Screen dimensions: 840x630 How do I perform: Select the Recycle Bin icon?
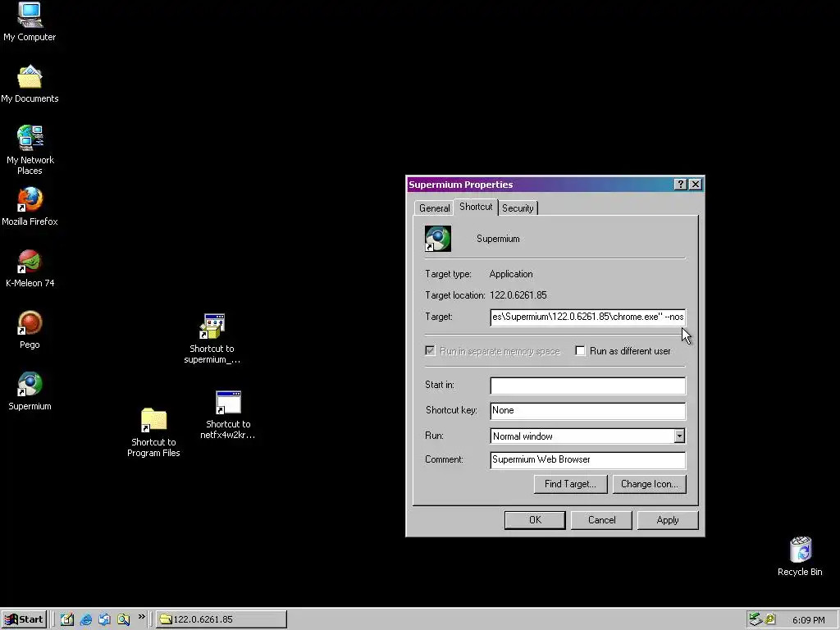[x=800, y=557]
